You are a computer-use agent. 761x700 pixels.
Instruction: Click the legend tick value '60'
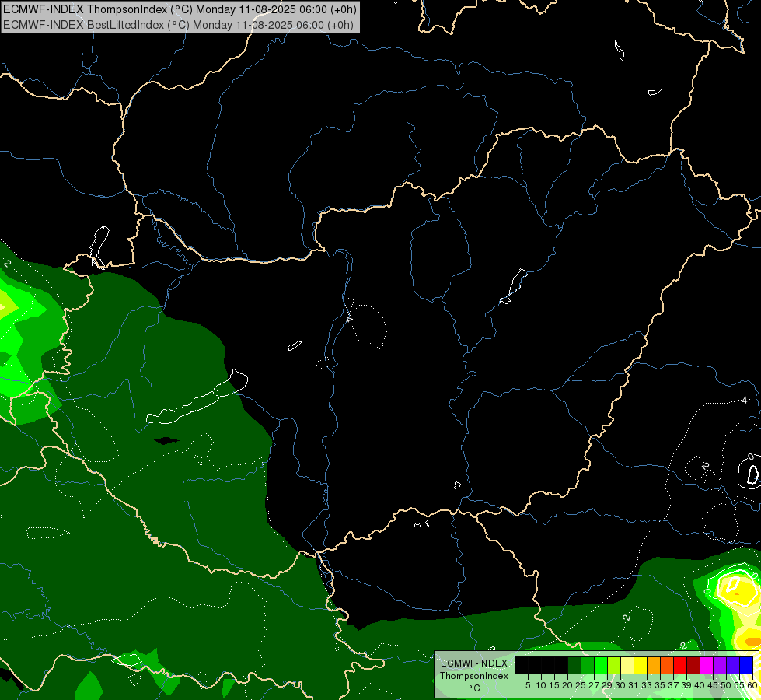click(752, 685)
